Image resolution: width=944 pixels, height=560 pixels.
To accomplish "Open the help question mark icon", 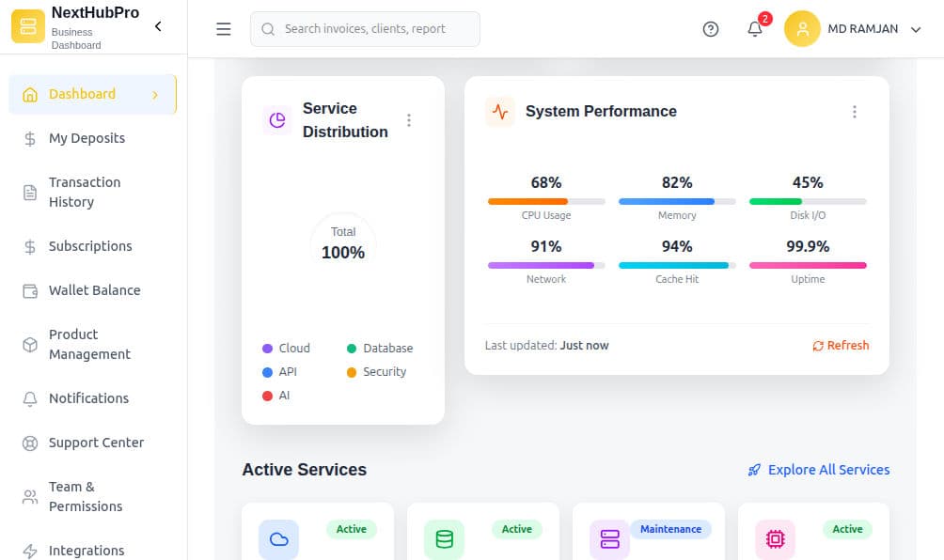I will coord(710,29).
